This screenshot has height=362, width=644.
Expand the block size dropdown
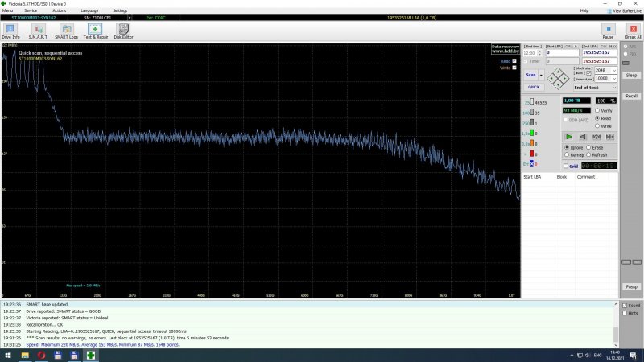[614, 70]
